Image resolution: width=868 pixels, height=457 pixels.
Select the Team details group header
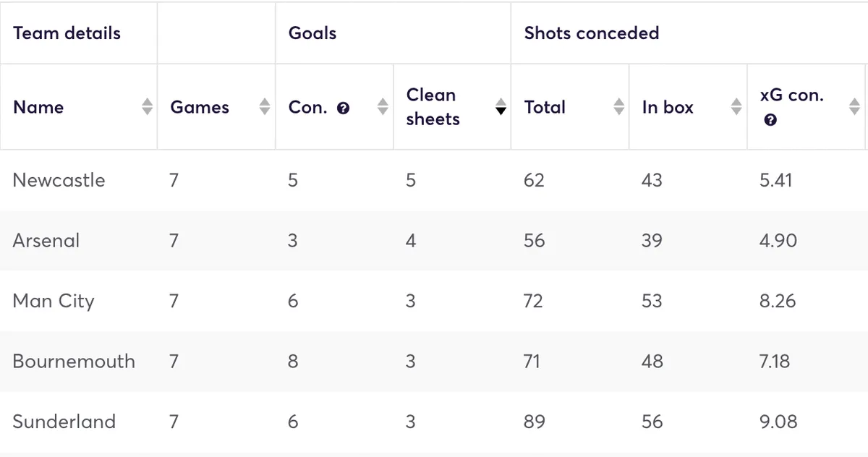pos(67,33)
